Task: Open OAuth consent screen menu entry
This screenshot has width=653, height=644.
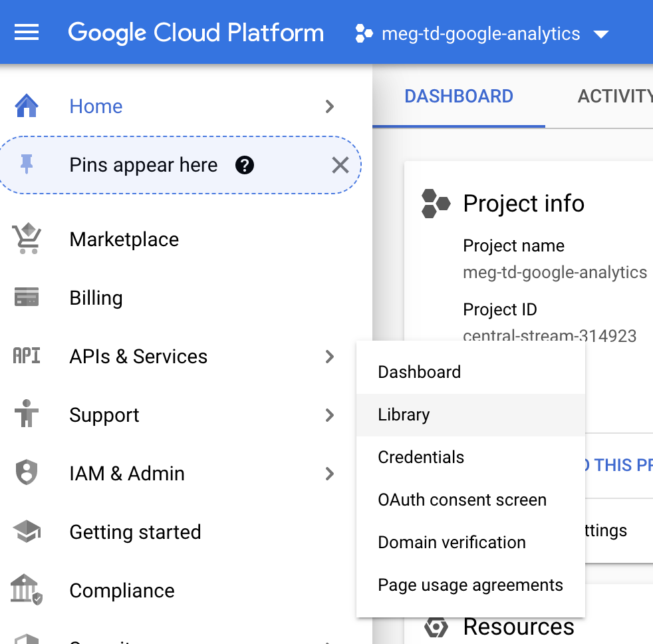Action: click(462, 500)
